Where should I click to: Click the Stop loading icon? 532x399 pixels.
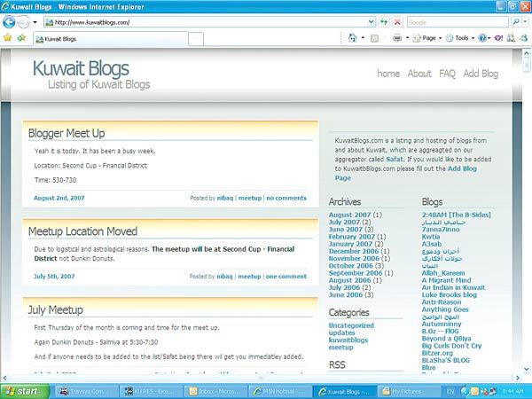[x=397, y=21]
